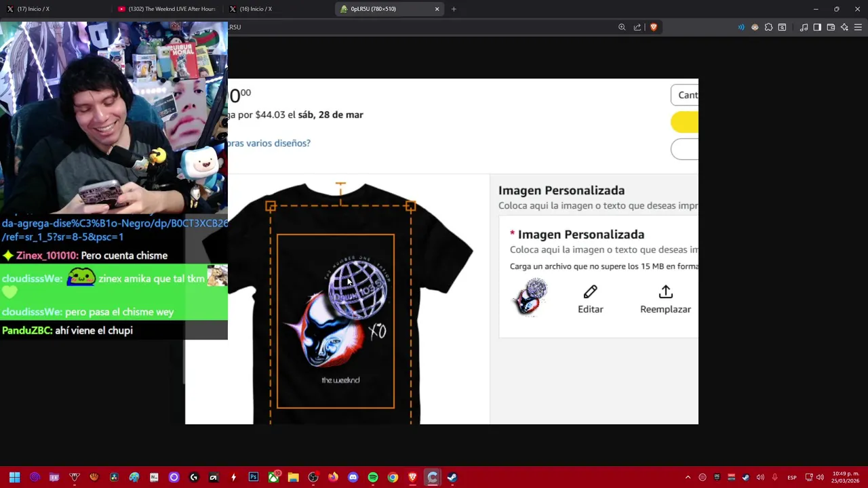
Task: Open File Explorer from the taskbar
Action: pyautogui.click(x=293, y=477)
